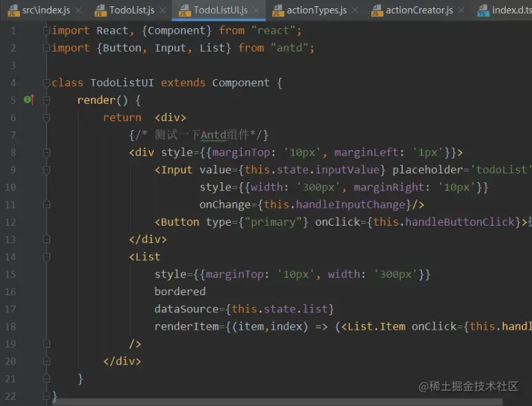
Task: Click the JS file icon of TodoList.js tab
Action: (100, 10)
